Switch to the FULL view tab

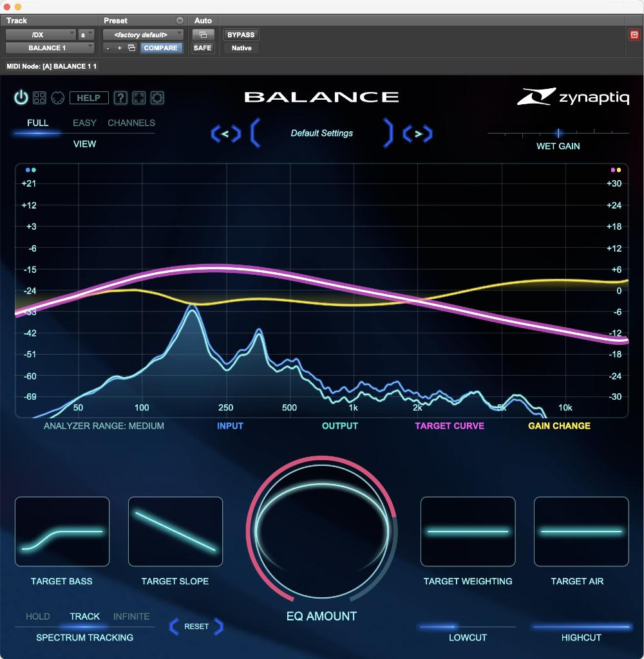tap(37, 123)
